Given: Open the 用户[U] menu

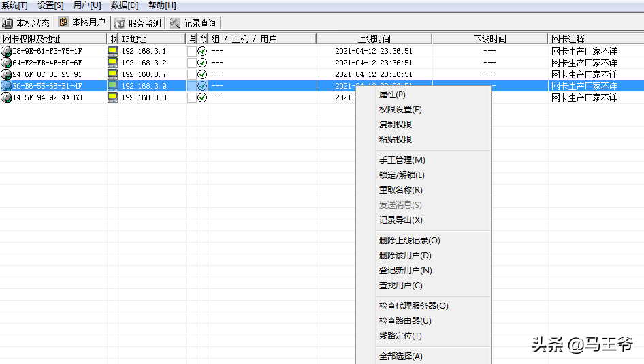Looking at the screenshot, I should click(x=87, y=5).
